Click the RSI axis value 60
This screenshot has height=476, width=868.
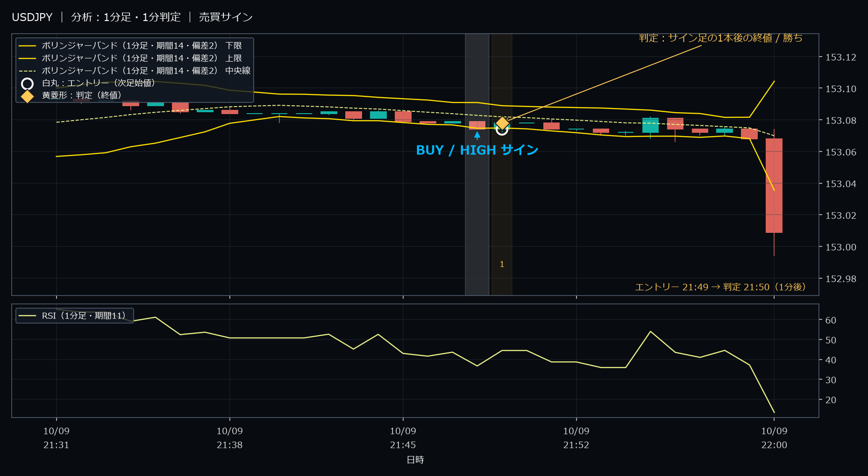point(831,320)
